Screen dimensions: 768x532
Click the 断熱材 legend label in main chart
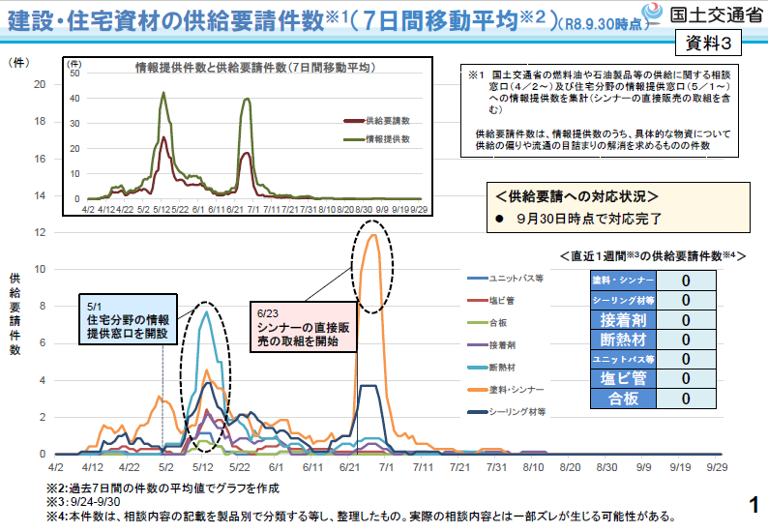coord(502,368)
